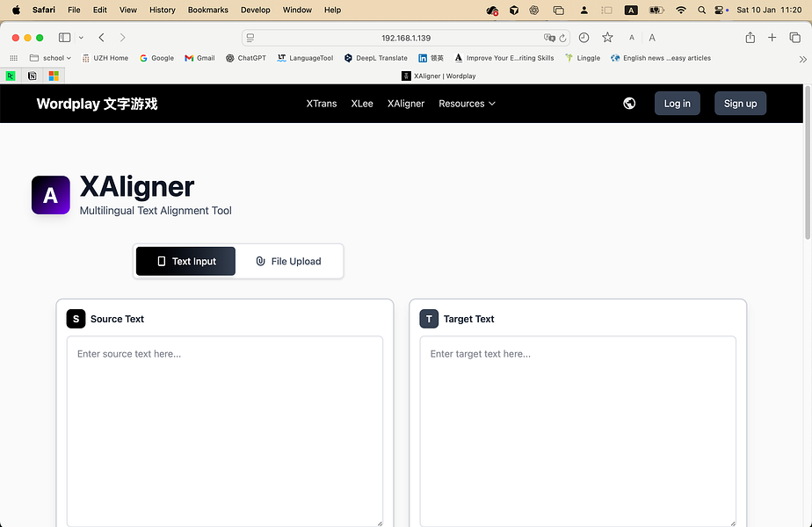Click the Log in button
This screenshot has height=527, width=812.
(678, 104)
